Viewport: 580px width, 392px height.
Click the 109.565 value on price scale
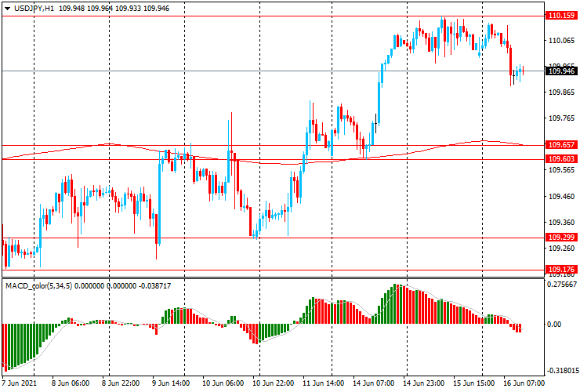coord(561,170)
